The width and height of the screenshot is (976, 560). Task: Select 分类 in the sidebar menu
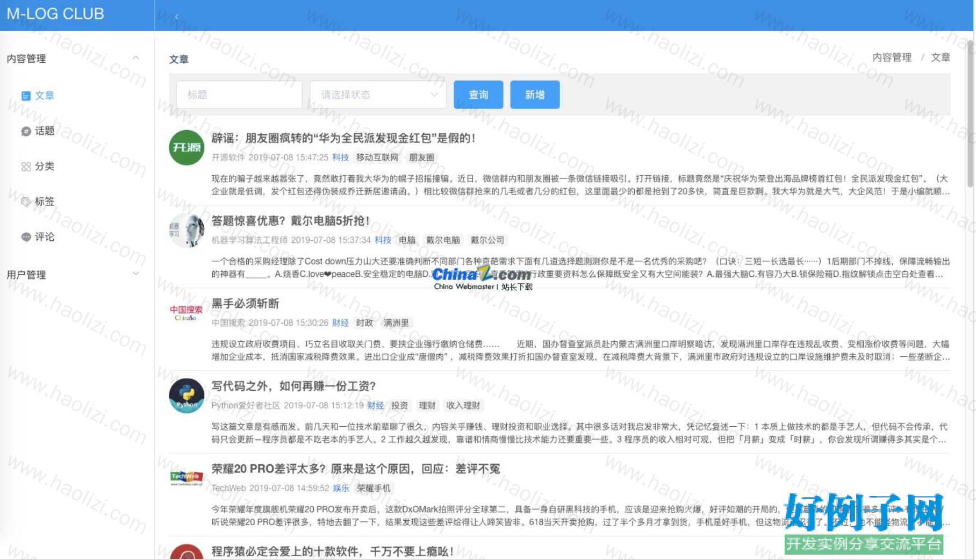coord(45,167)
